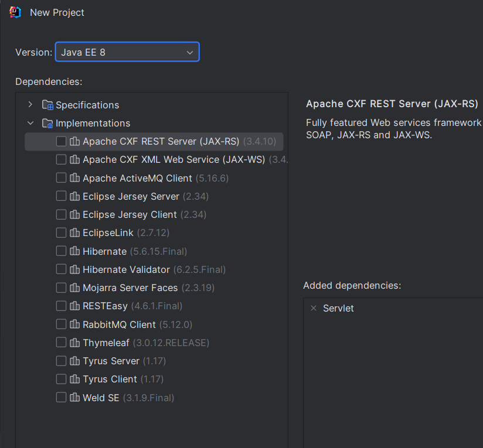
Task: Tick the RESTEasy checkbox
Action: point(61,306)
